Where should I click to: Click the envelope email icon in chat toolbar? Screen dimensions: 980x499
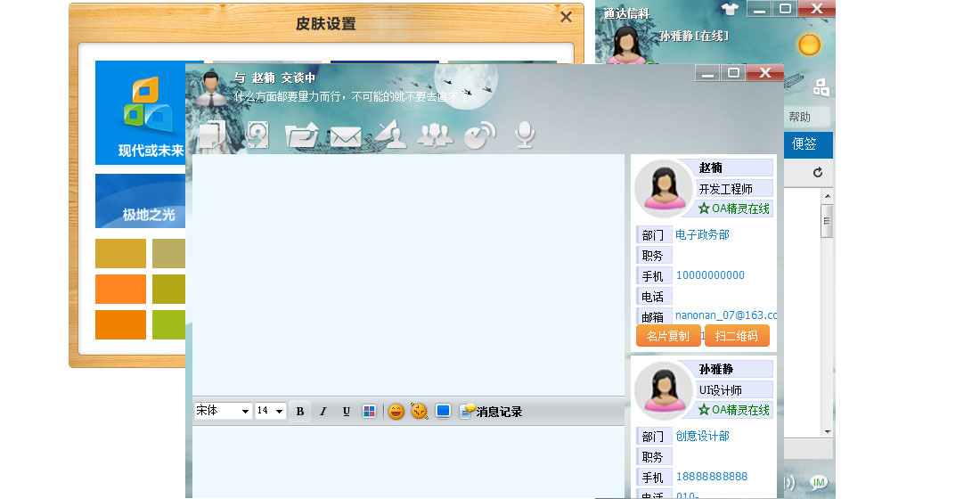coord(345,137)
